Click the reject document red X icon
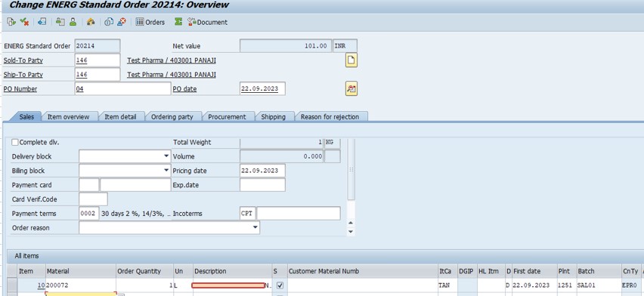644x296 pixels. (122, 22)
